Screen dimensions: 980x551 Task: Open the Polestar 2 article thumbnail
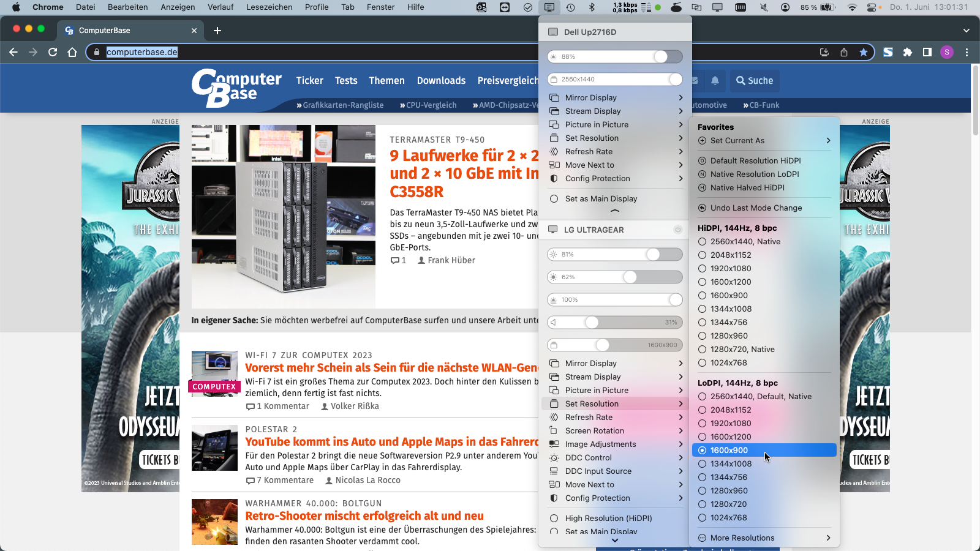coord(214,448)
